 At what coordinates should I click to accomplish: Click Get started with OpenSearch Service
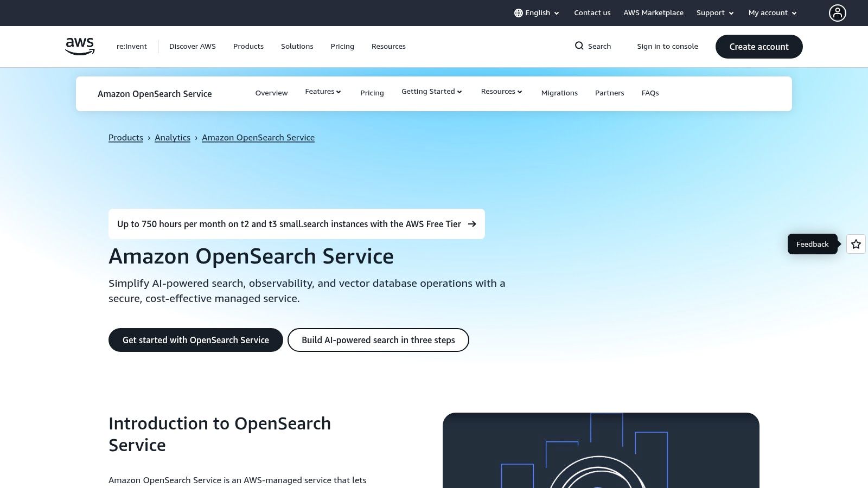196,340
